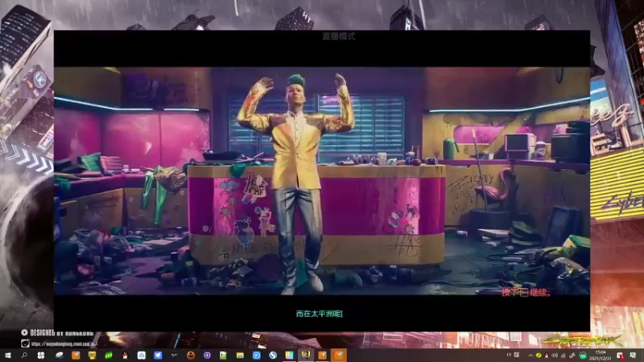
Task: Open the green notepad app icon
Action: (224, 356)
